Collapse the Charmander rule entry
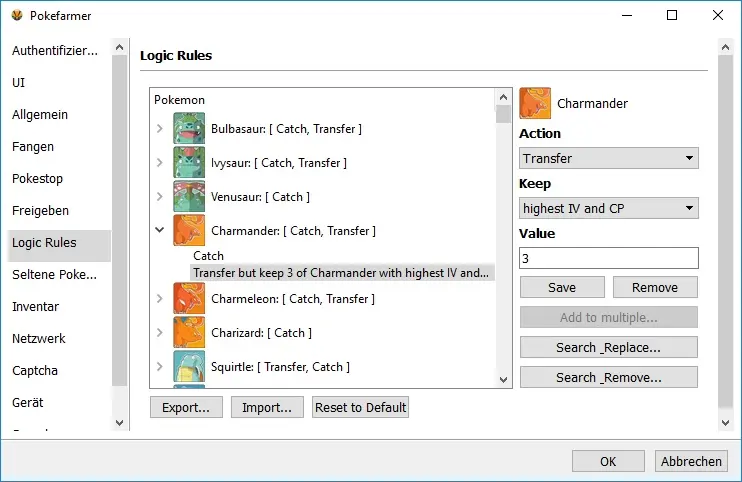Screen dimensions: 742x482 160,231
